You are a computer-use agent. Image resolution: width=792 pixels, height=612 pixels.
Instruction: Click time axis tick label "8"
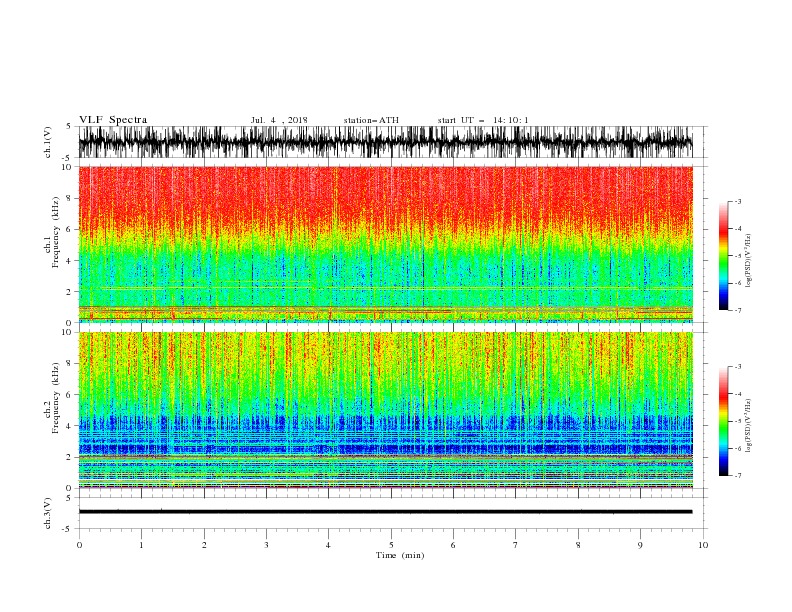(578, 545)
